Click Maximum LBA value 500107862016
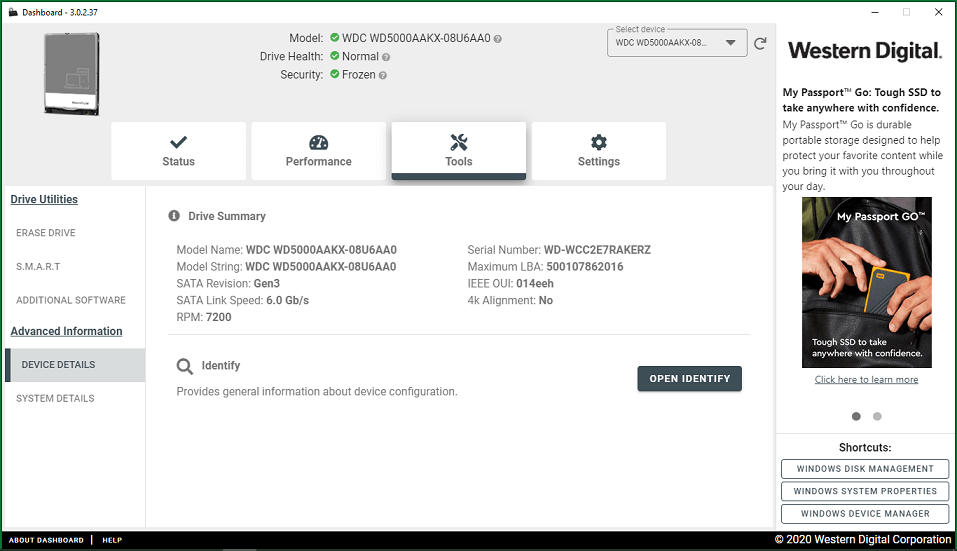This screenshot has height=551, width=957. [585, 267]
